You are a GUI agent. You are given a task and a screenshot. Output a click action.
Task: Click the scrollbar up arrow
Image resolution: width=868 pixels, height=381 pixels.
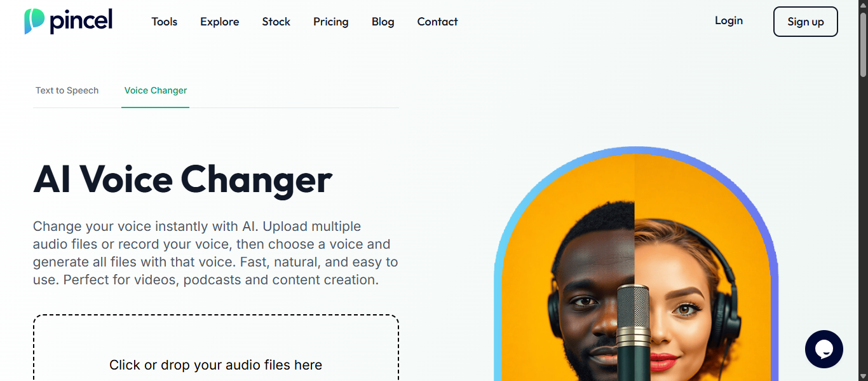(x=863, y=5)
